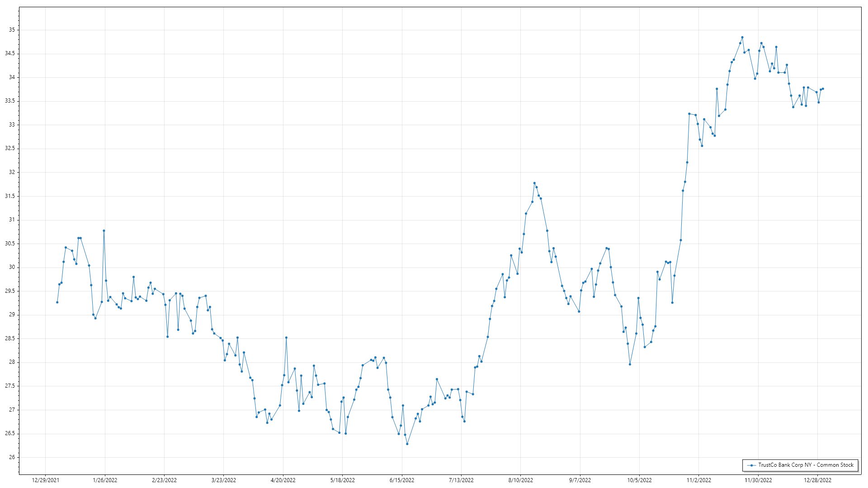The width and height of the screenshot is (868, 488).
Task: Select the 8/10/2022 date axis label
Action: tap(521, 480)
